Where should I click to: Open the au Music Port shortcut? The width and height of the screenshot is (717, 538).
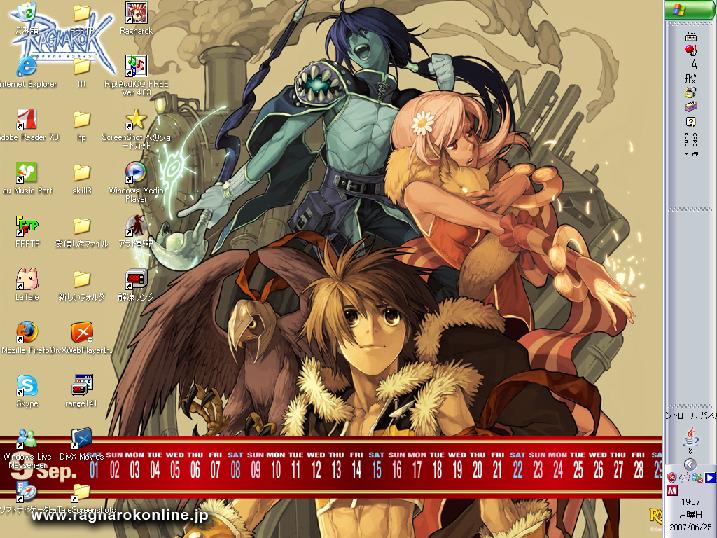point(27,179)
